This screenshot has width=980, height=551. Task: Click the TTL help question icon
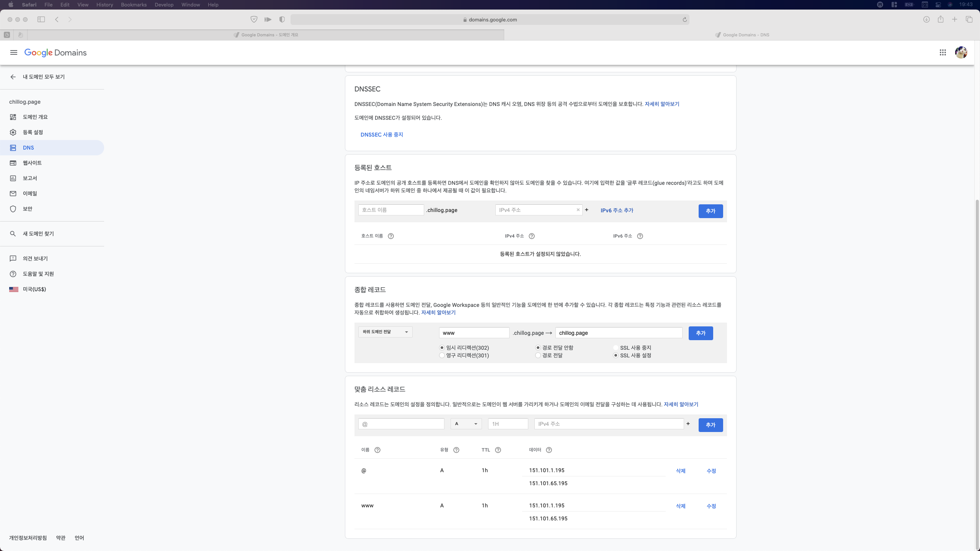(x=498, y=450)
